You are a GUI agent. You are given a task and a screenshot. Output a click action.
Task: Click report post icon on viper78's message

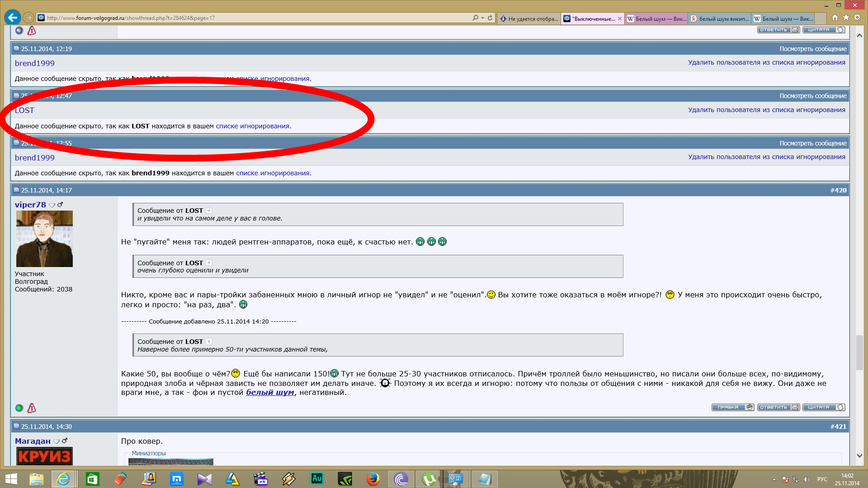tap(32, 408)
